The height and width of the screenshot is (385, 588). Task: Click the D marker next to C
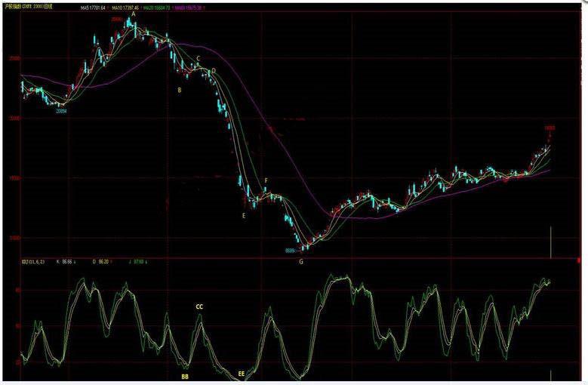[214, 70]
